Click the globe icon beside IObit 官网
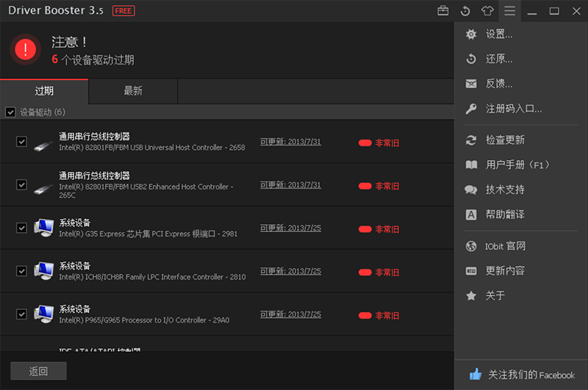The width and height of the screenshot is (588, 390). tap(471, 246)
